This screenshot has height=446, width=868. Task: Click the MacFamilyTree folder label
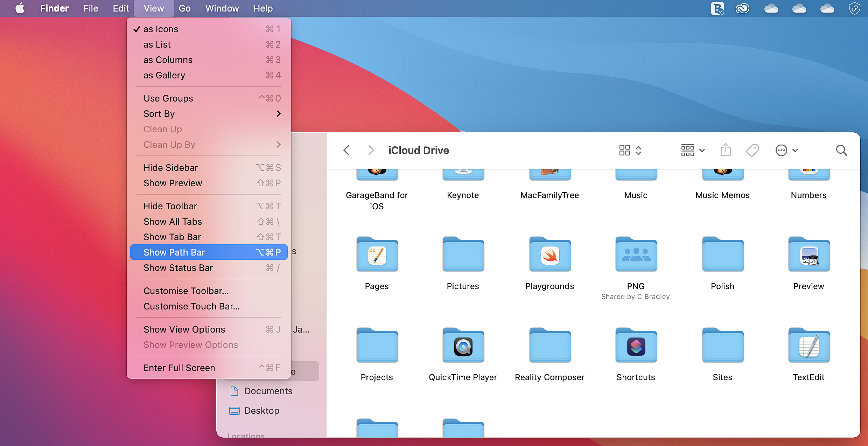point(550,195)
